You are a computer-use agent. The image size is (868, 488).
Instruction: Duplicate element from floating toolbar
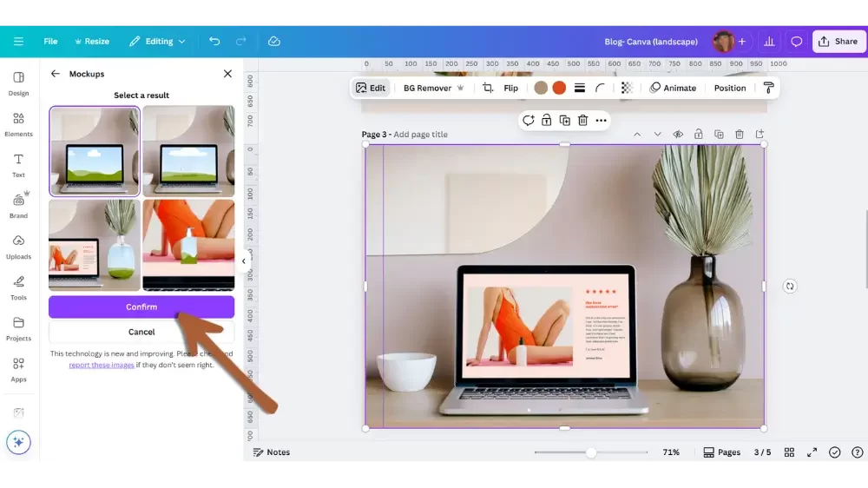pyautogui.click(x=565, y=120)
